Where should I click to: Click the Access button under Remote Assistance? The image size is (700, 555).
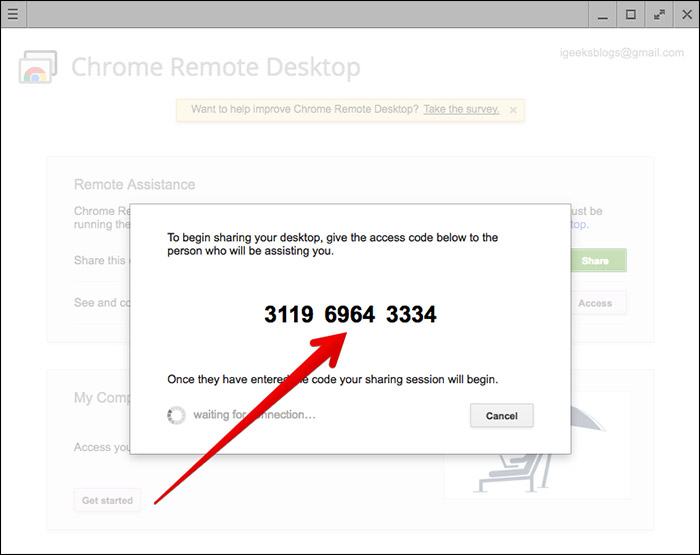tap(595, 303)
